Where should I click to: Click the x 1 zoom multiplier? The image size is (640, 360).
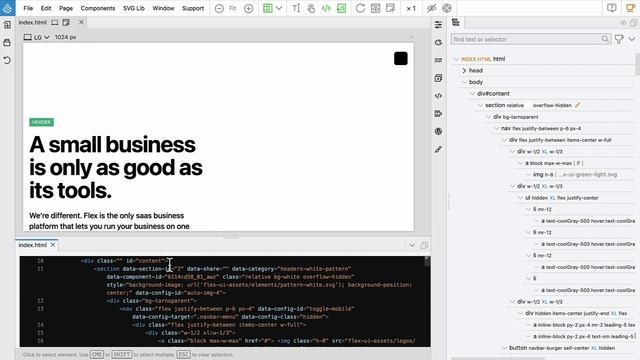411,8
